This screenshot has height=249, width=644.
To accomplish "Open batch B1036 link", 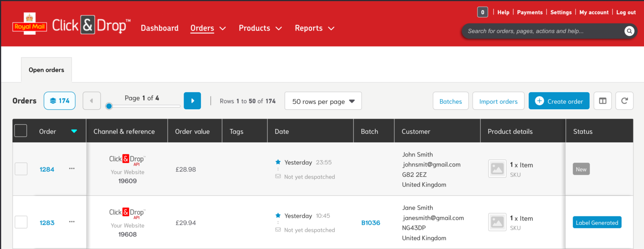I will point(371,223).
